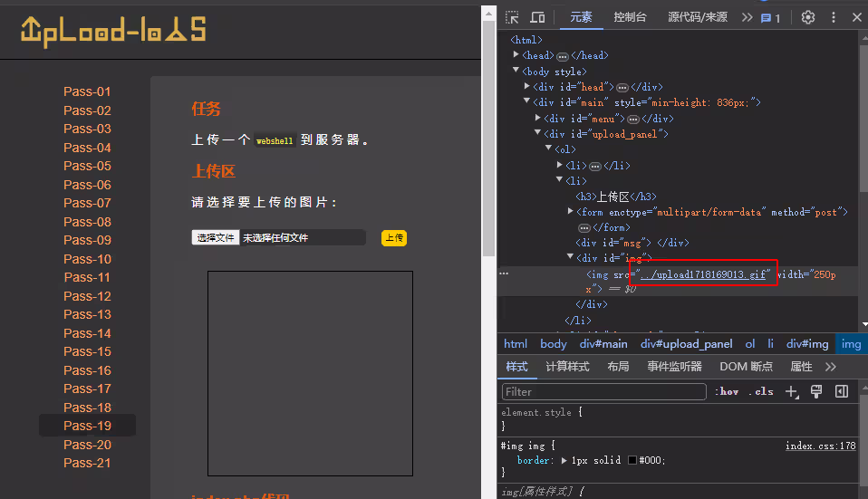Expand the div id="menu" node

(537, 118)
